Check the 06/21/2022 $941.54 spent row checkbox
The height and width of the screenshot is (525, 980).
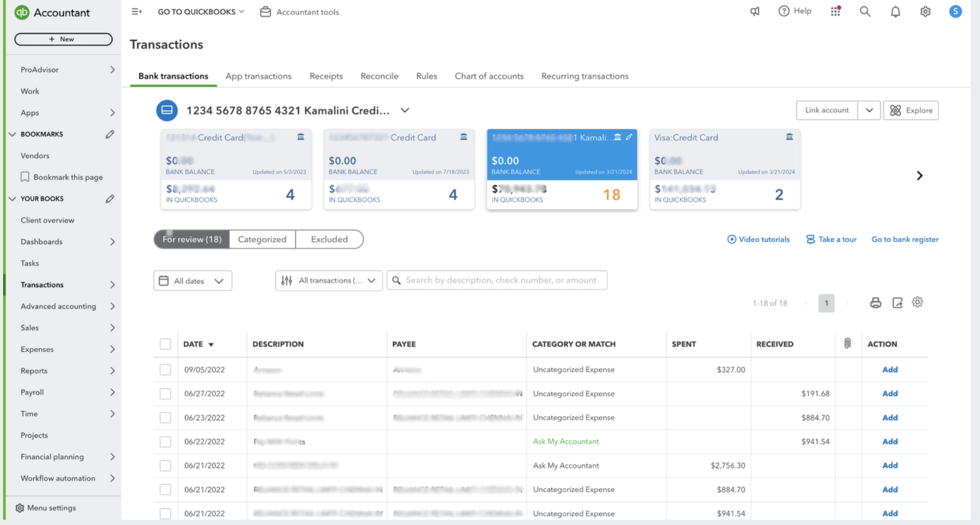coord(165,513)
